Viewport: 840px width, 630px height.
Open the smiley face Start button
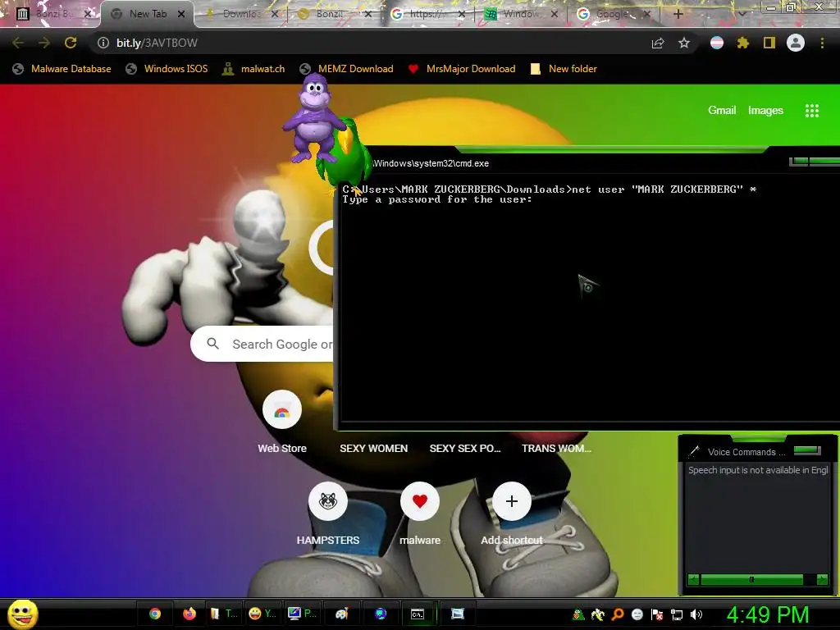pos(23,614)
